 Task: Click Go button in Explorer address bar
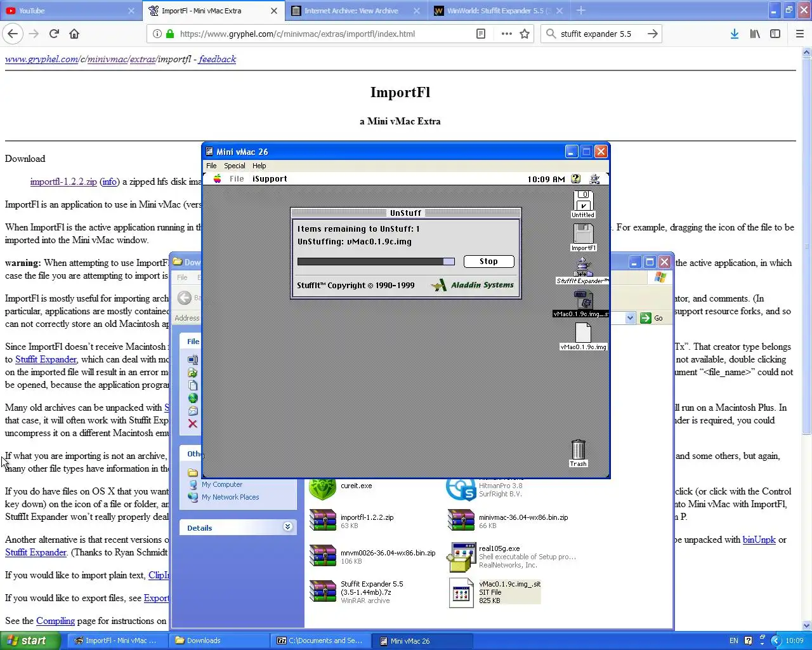click(x=652, y=318)
